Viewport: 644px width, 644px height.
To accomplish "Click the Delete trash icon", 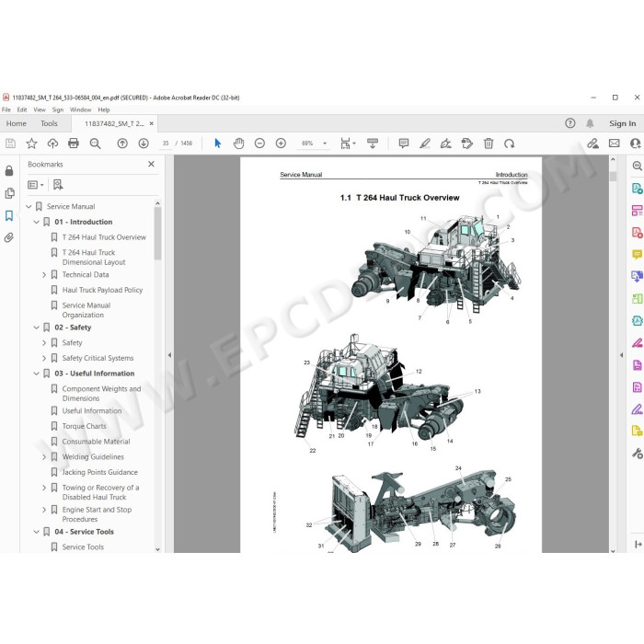I will pos(489,144).
